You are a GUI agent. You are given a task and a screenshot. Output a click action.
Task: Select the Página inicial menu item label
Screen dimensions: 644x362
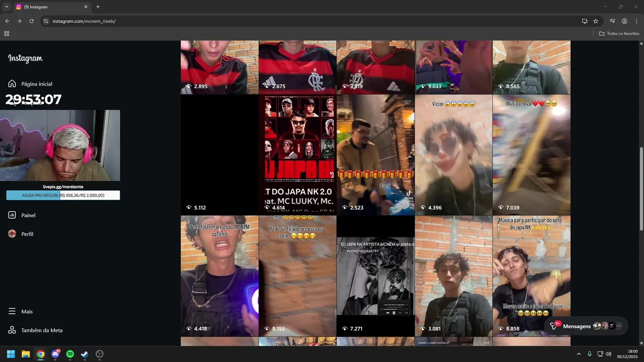tap(37, 84)
